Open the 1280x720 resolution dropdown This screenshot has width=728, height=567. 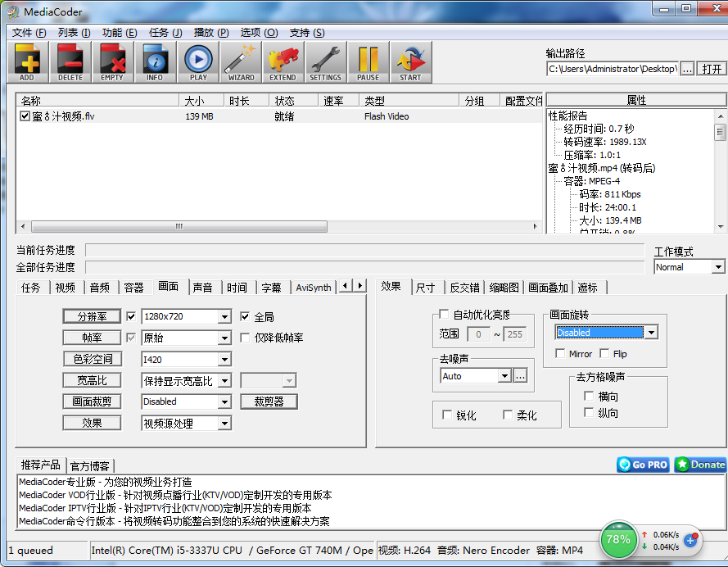224,317
